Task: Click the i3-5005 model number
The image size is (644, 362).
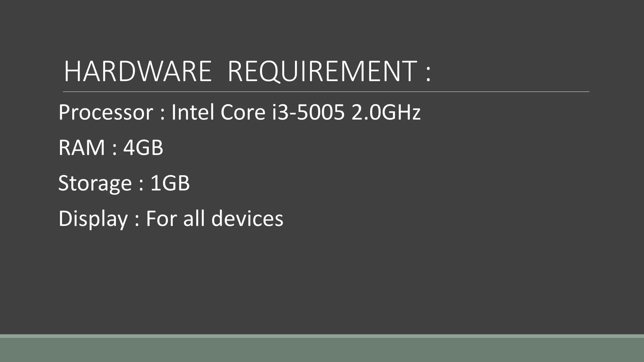Action: (x=308, y=112)
